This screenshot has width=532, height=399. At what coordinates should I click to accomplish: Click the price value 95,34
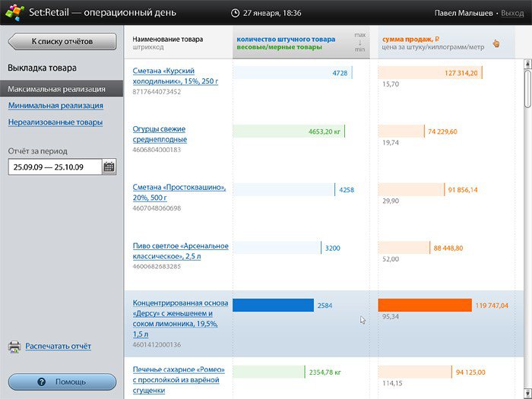click(391, 317)
